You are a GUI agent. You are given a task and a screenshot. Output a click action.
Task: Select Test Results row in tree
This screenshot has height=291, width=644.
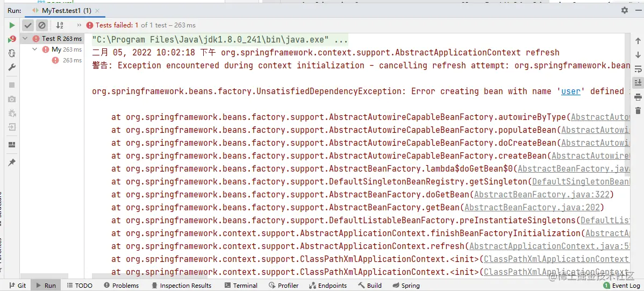click(x=52, y=39)
